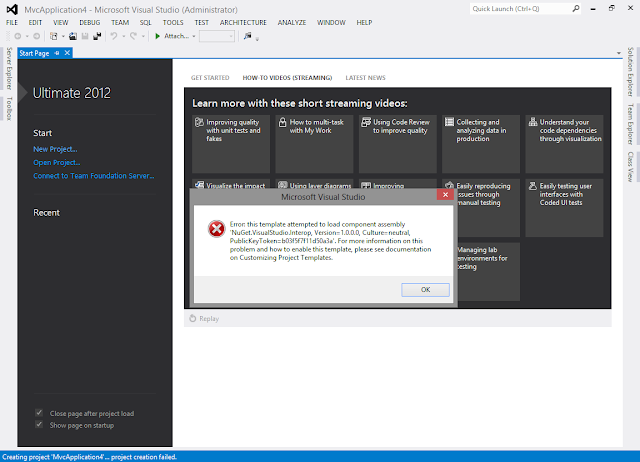Open the SQL menu

coord(145,22)
